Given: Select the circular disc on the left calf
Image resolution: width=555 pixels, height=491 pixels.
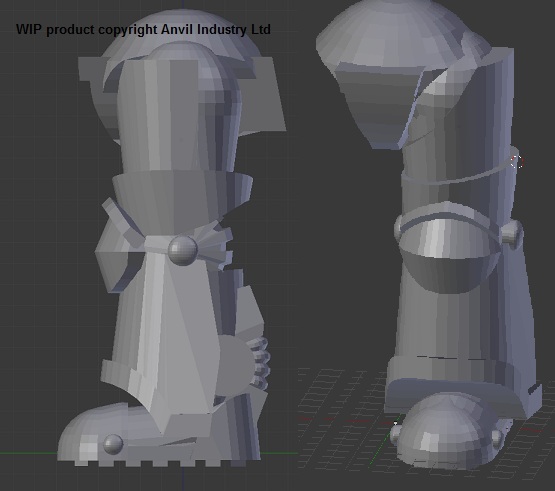Looking at the screenshot, I should 234,365.
